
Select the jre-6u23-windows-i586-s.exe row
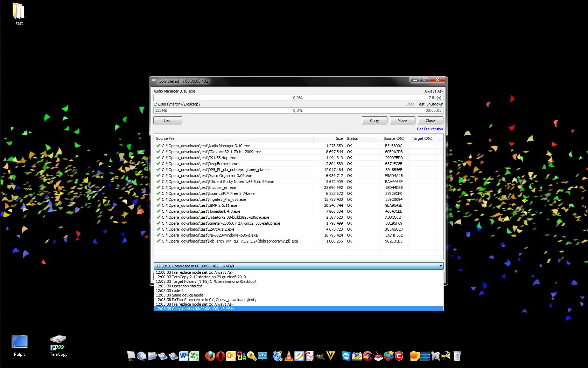tap(299, 235)
